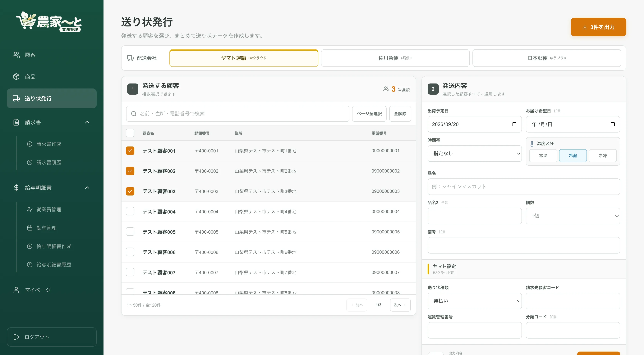Click postal code 〒400-0006
This screenshot has width=644, height=355.
206,252
